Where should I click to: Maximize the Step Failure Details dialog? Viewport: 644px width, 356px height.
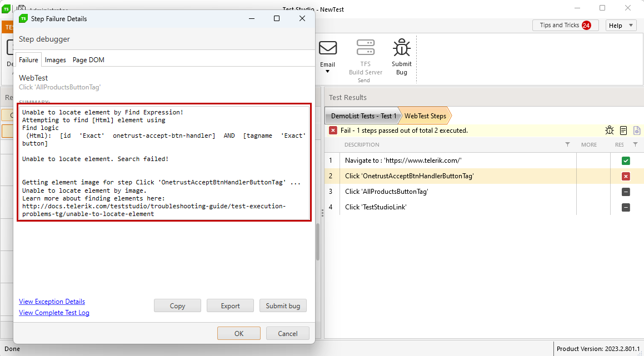[277, 18]
